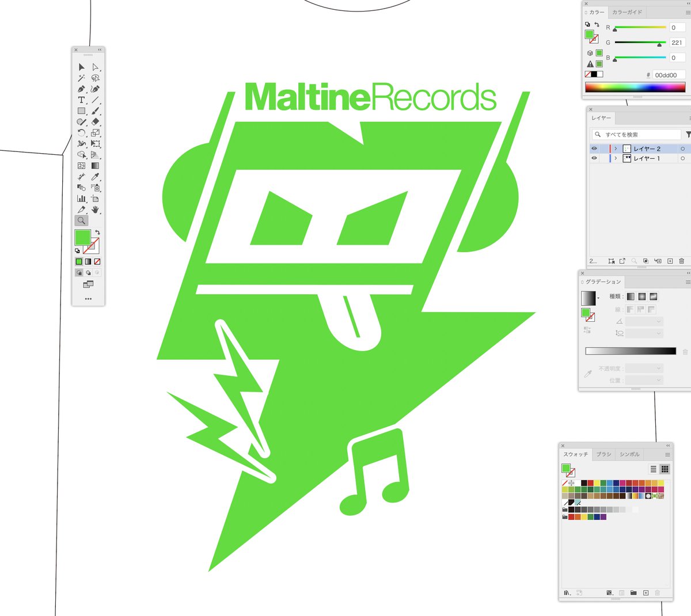The width and height of the screenshot is (691, 616).
Task: Select the Eraser tool
Action: tap(96, 122)
